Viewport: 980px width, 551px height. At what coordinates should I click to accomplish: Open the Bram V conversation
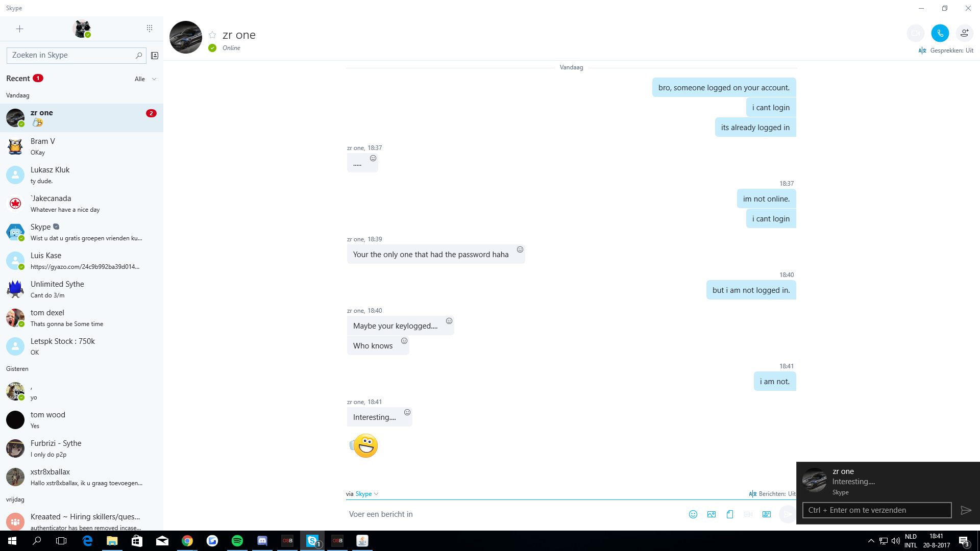point(82,146)
